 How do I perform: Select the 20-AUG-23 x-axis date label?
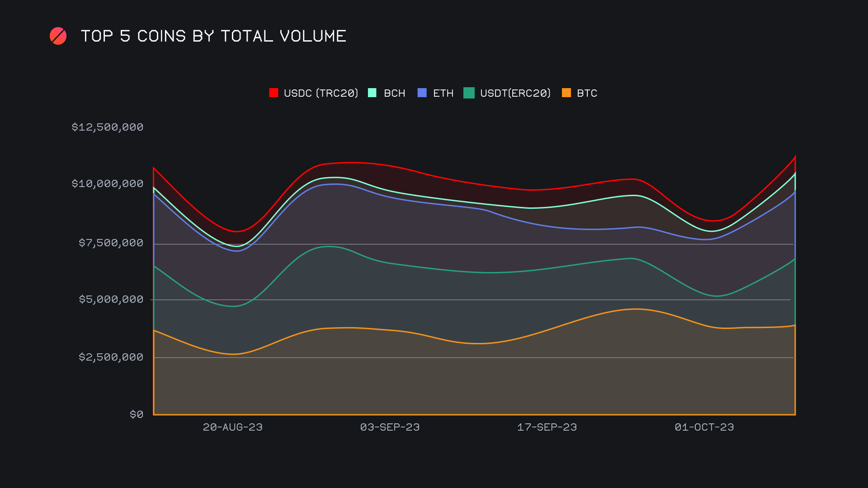pyautogui.click(x=232, y=427)
